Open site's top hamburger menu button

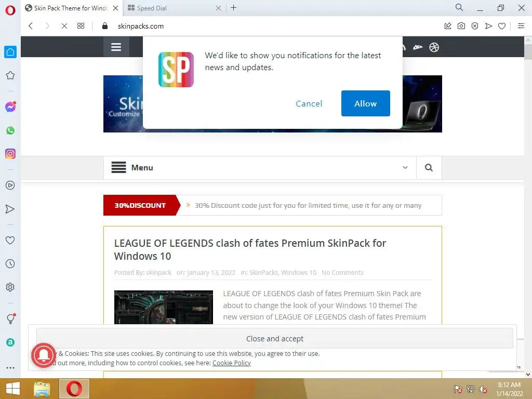pyautogui.click(x=116, y=47)
